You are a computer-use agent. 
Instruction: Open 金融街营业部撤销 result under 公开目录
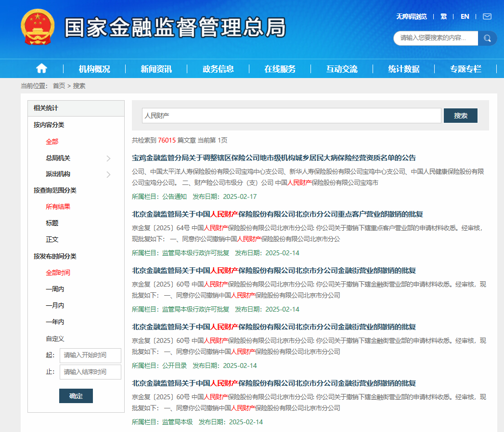274,327
